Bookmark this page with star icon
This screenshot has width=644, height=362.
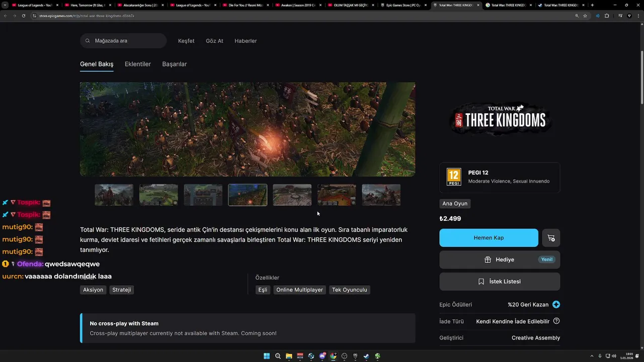click(x=585, y=16)
